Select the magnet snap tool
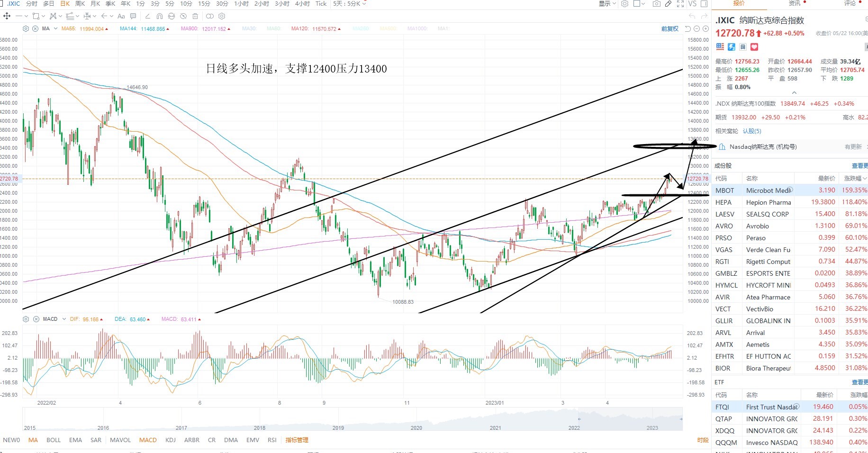The image size is (868, 453). (160, 16)
